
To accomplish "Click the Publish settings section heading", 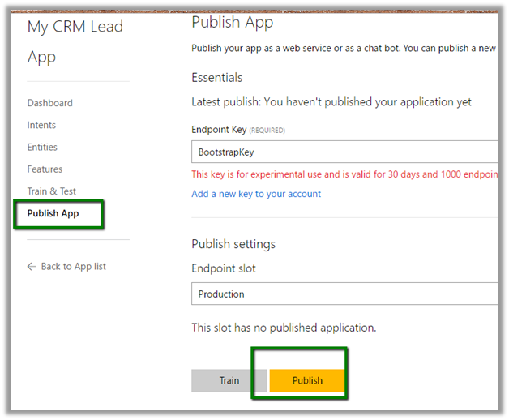I will pos(233,244).
